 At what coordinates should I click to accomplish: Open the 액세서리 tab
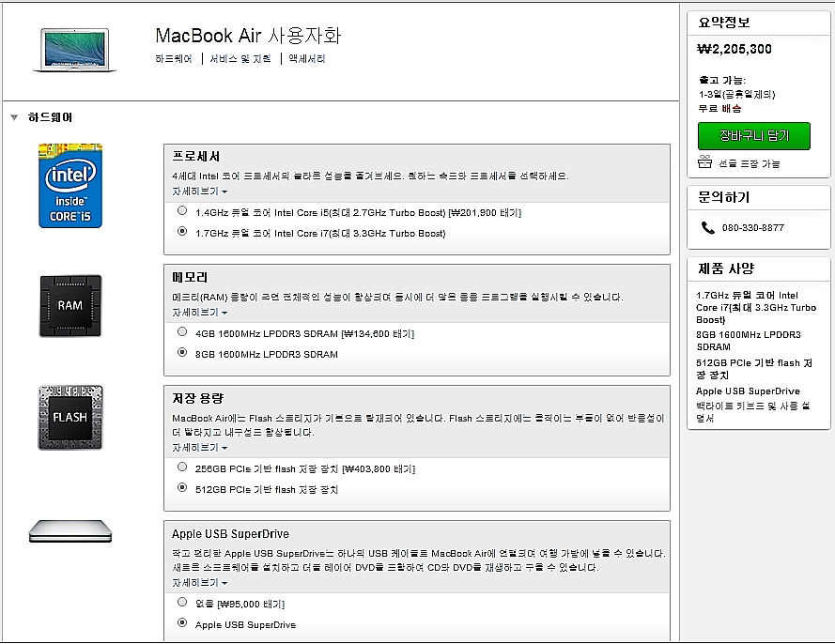pyautogui.click(x=307, y=59)
